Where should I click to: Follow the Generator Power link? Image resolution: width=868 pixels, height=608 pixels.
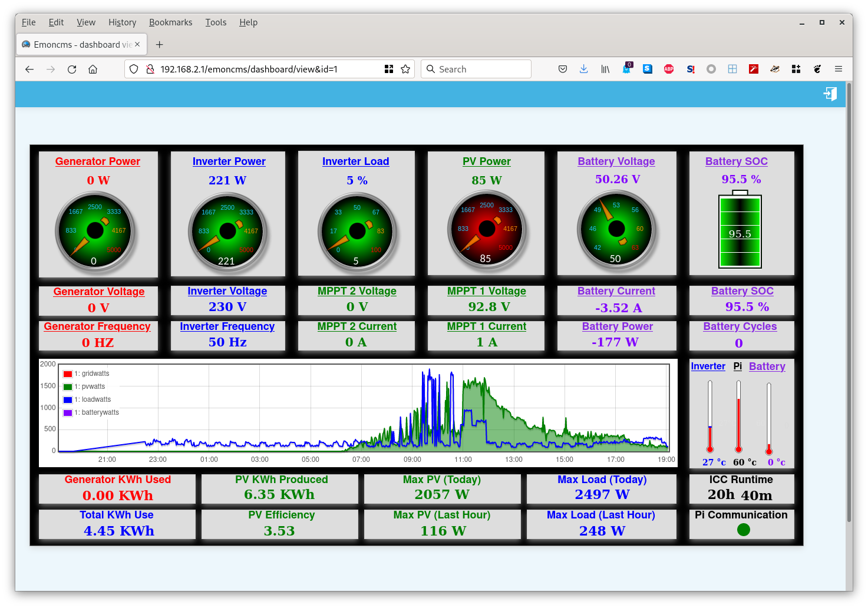click(98, 161)
